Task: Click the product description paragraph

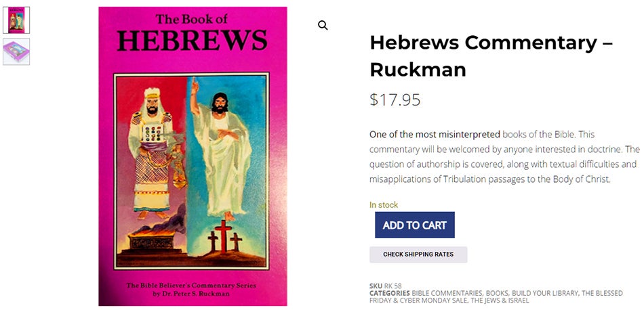Action: (505, 156)
